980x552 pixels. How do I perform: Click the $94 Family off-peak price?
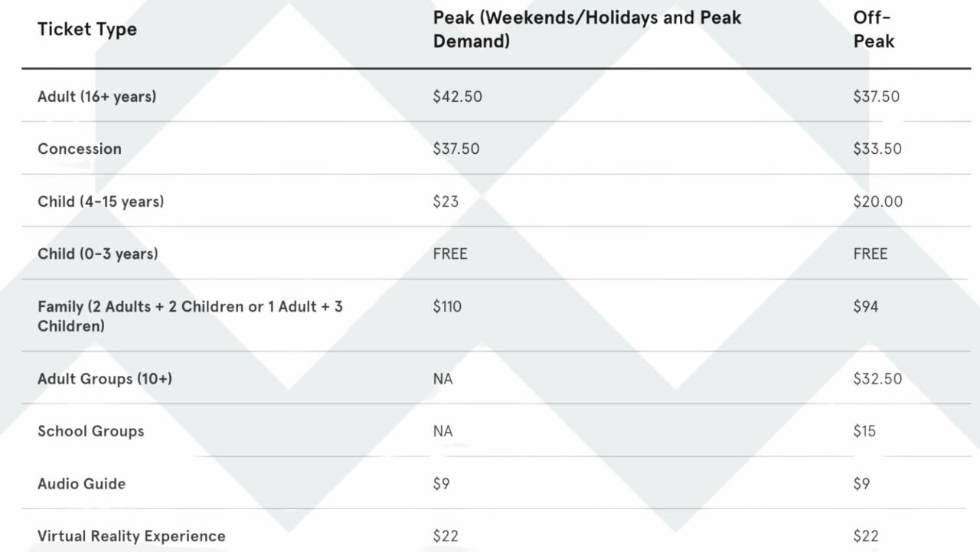pos(866,306)
